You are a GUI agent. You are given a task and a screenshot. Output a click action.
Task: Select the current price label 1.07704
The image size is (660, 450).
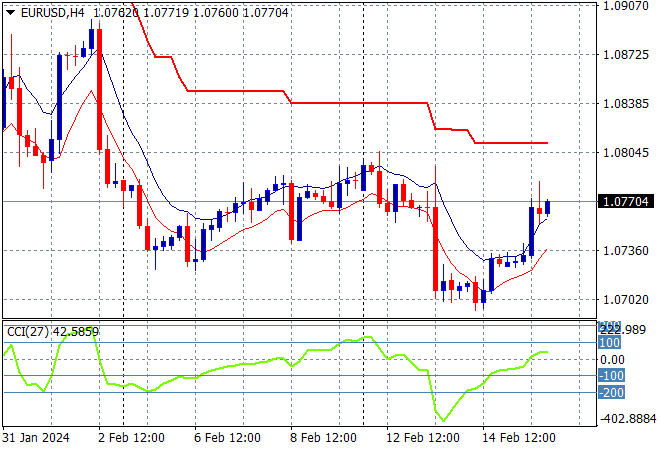(x=625, y=202)
